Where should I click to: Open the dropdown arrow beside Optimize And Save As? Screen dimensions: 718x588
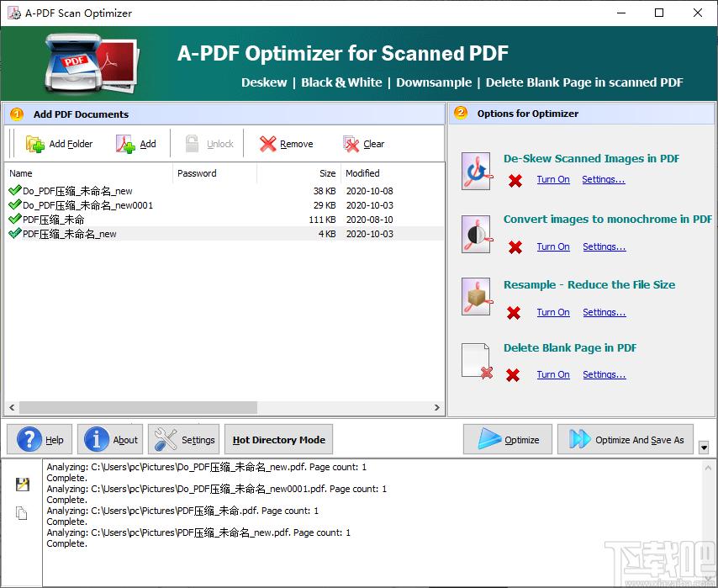[x=705, y=448]
